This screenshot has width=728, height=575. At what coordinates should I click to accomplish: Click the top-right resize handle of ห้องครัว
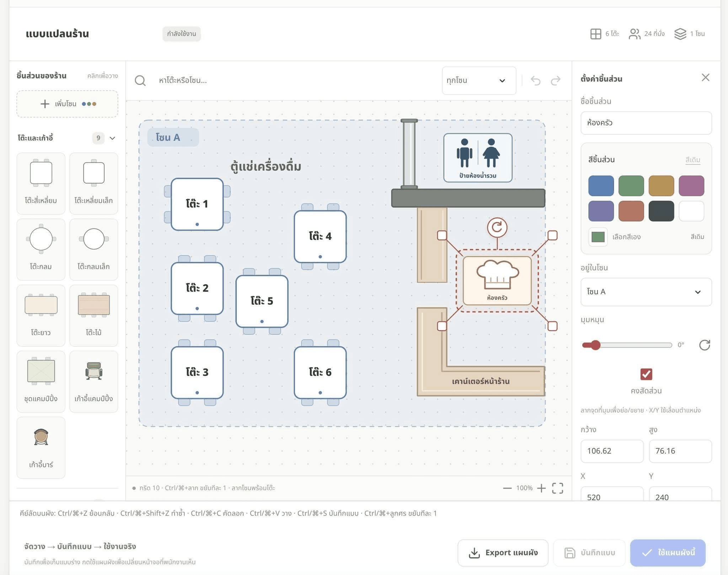tap(552, 235)
